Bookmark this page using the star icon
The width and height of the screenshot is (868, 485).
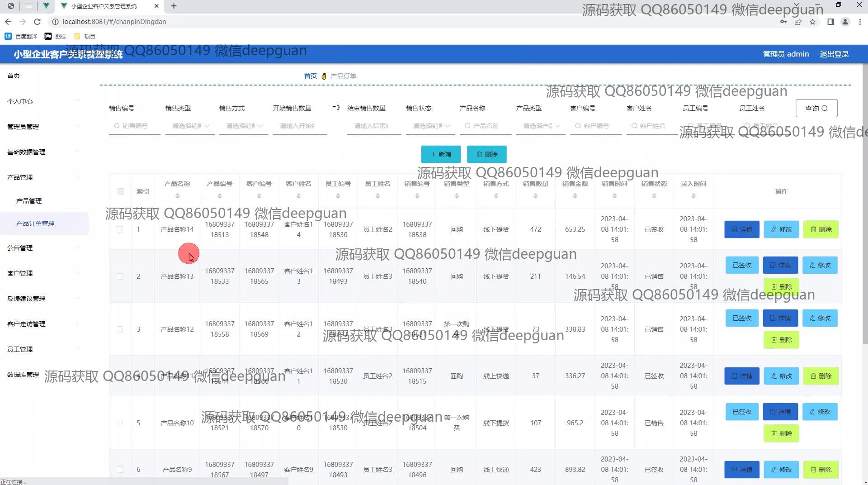(812, 22)
